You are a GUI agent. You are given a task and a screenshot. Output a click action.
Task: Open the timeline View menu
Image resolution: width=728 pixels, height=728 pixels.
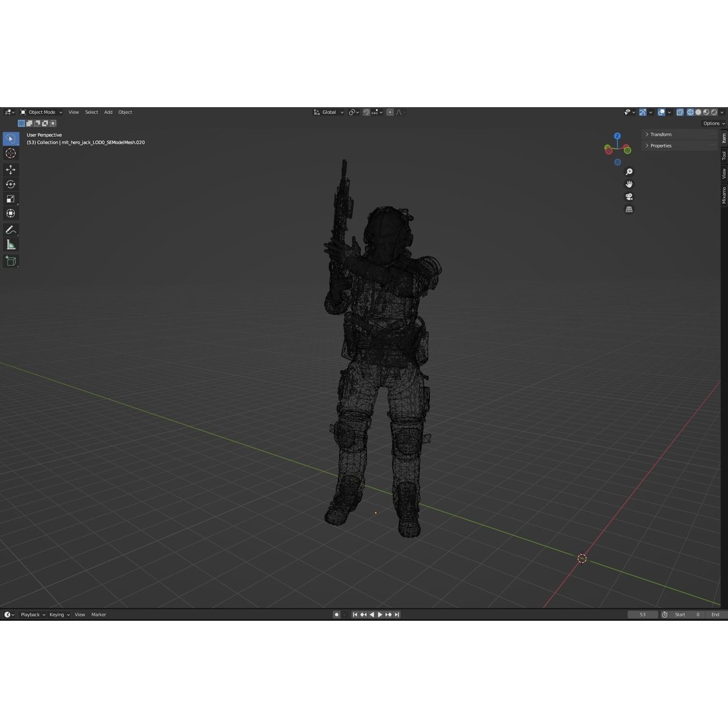coord(80,615)
